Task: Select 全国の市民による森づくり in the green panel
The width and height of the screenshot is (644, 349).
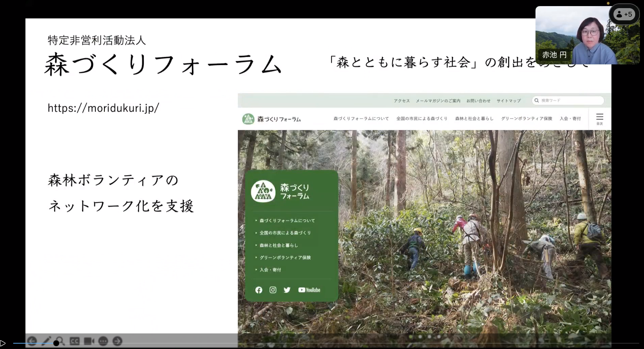Action: (285, 233)
